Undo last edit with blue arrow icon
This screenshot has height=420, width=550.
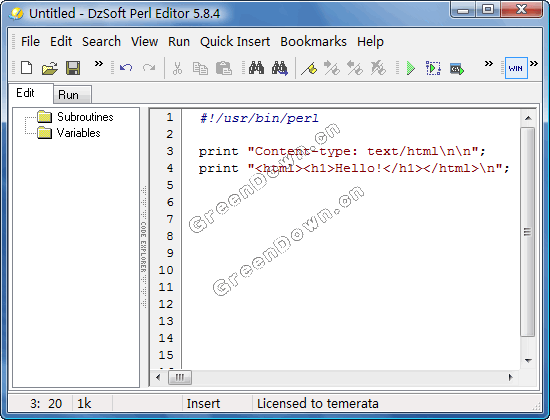[x=126, y=67]
